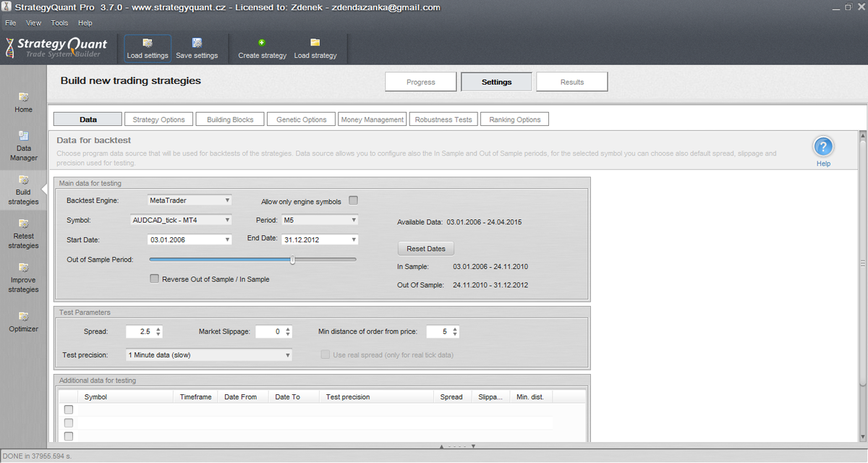This screenshot has height=463, width=868.
Task: Click the Help link under question icon
Action: pos(823,163)
